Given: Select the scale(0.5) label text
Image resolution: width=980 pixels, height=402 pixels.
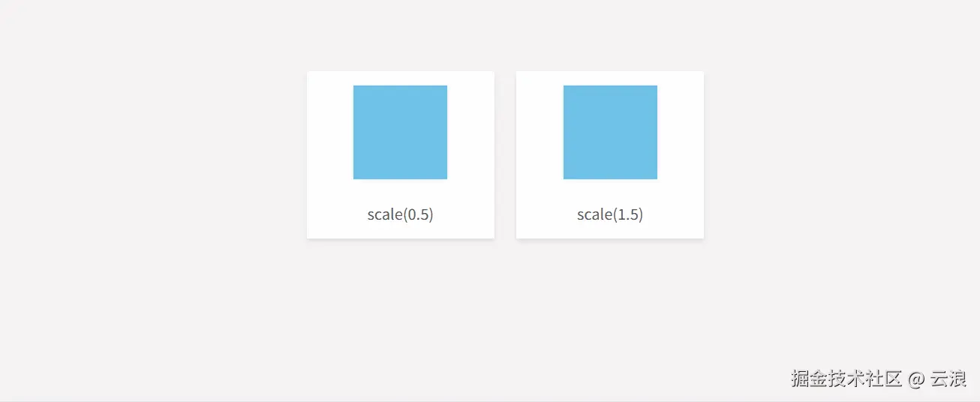Looking at the screenshot, I should pyautogui.click(x=400, y=214).
